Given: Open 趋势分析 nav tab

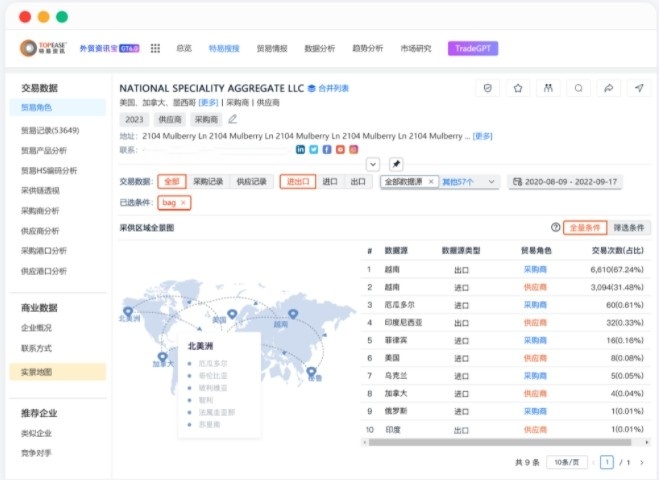Looking at the screenshot, I should coord(367,48).
